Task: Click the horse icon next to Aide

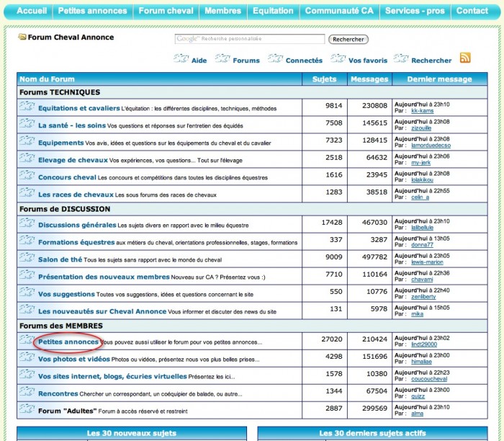Action: [x=181, y=58]
